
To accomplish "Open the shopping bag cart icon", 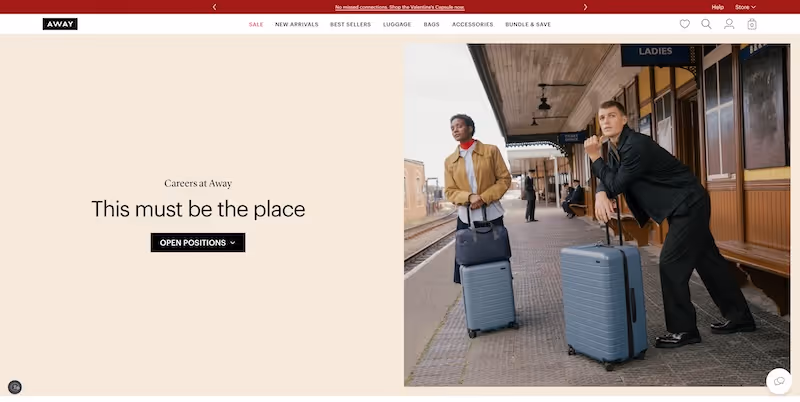I will 752,24.
